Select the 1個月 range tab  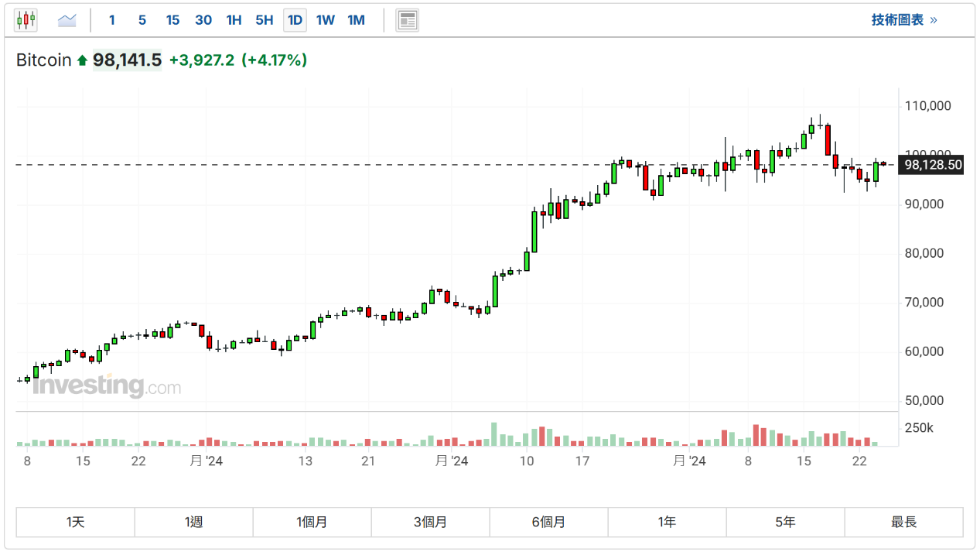point(312,522)
